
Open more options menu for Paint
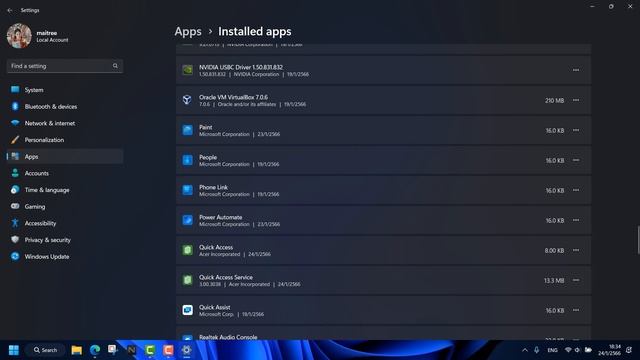pos(576,130)
